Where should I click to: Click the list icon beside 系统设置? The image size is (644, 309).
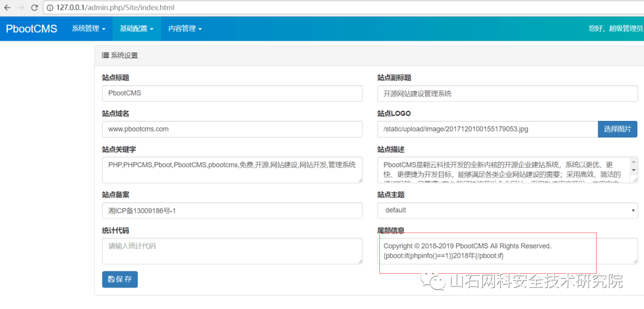coord(105,55)
